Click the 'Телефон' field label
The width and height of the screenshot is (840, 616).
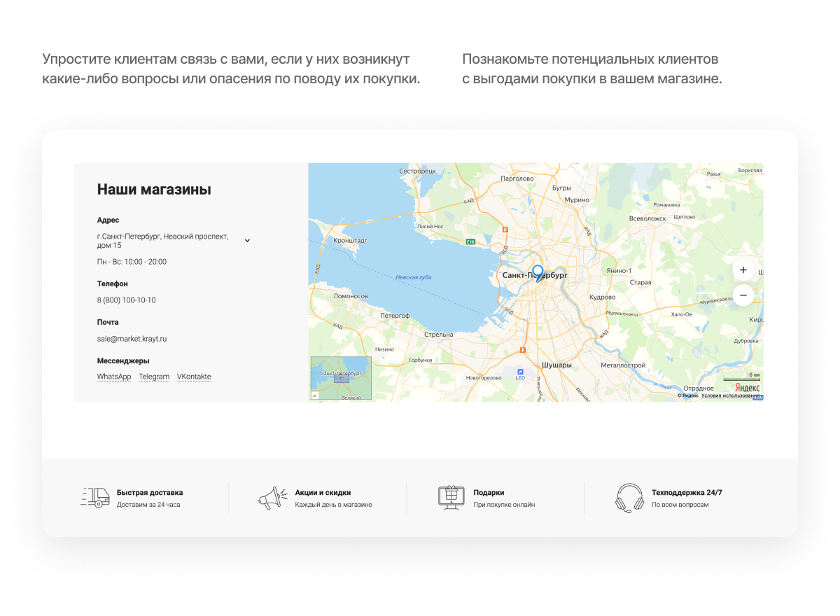click(113, 284)
